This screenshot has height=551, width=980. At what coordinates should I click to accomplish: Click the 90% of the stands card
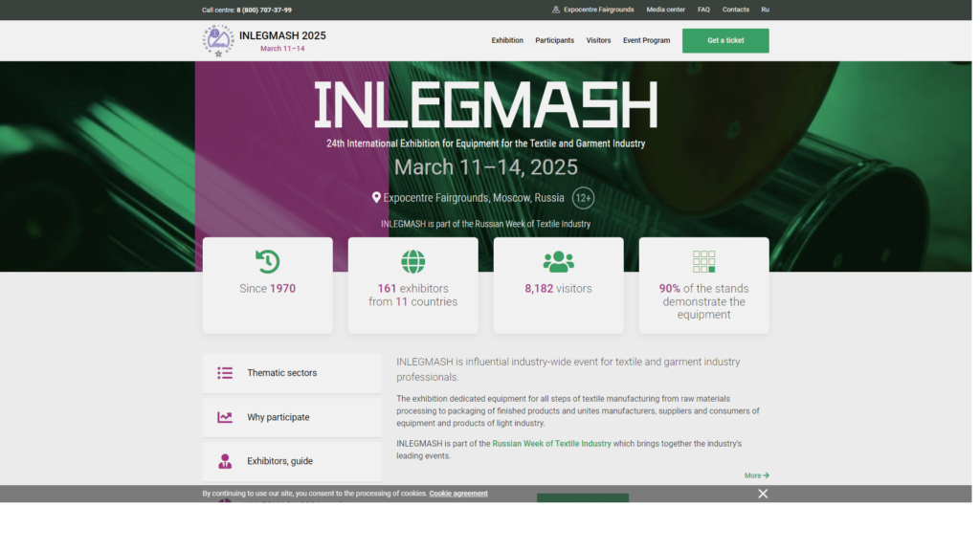coord(703,285)
